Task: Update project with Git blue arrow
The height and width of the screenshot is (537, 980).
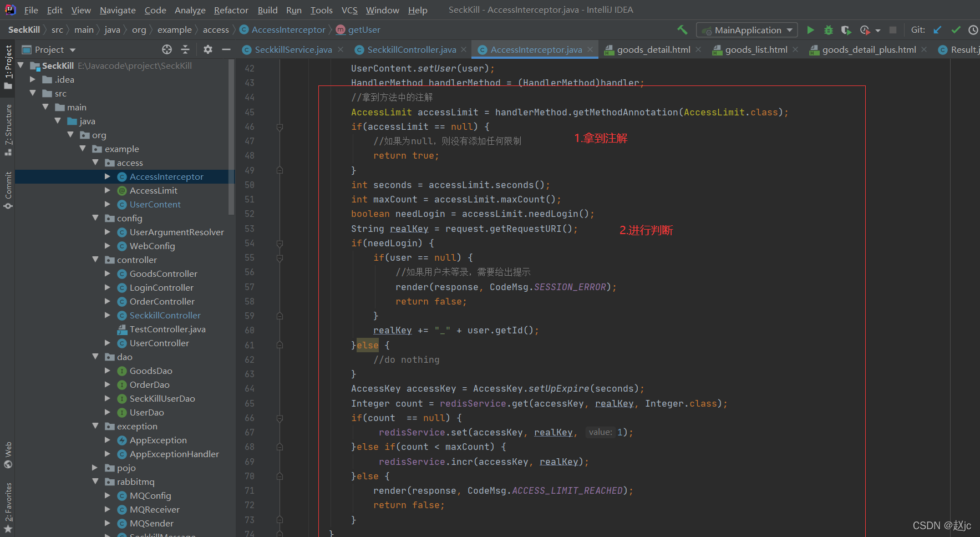Action: [937, 30]
